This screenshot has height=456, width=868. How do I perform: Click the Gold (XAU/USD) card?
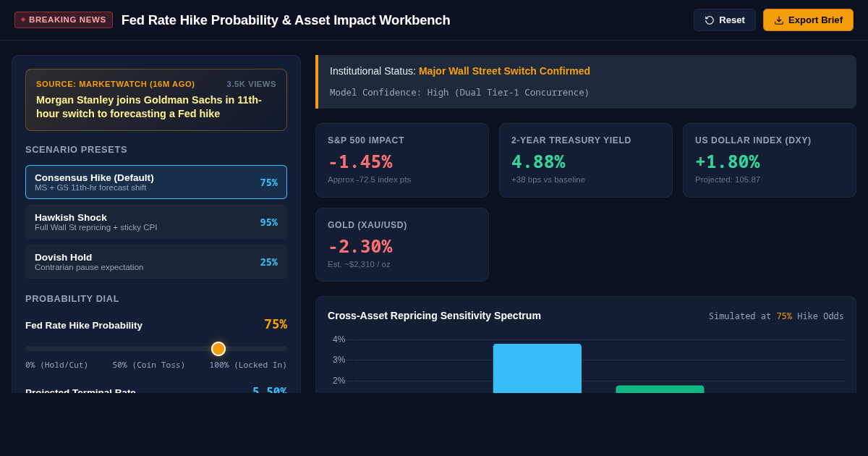point(402,245)
